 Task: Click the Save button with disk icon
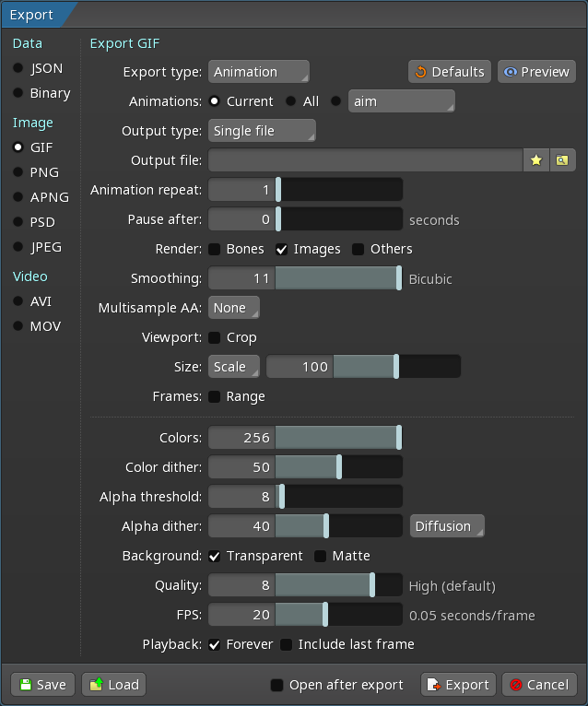click(42, 685)
